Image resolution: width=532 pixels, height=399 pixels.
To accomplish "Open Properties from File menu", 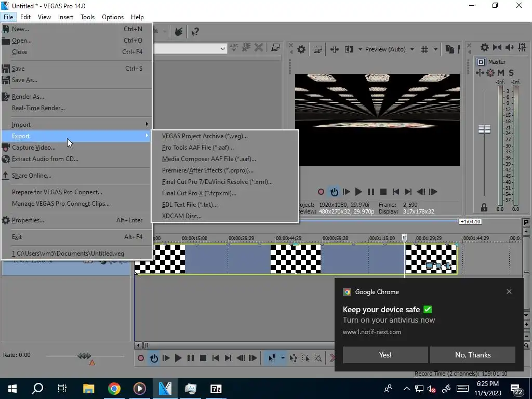I will (28, 220).
